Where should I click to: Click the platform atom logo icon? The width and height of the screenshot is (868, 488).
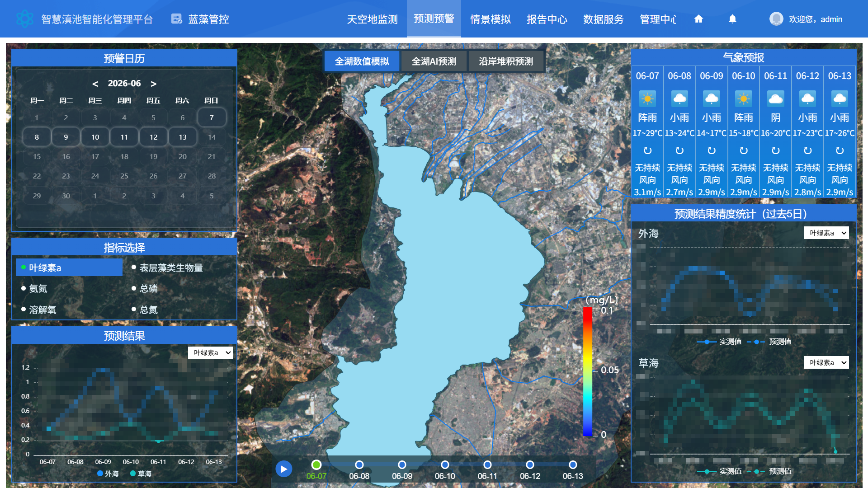[x=25, y=19]
